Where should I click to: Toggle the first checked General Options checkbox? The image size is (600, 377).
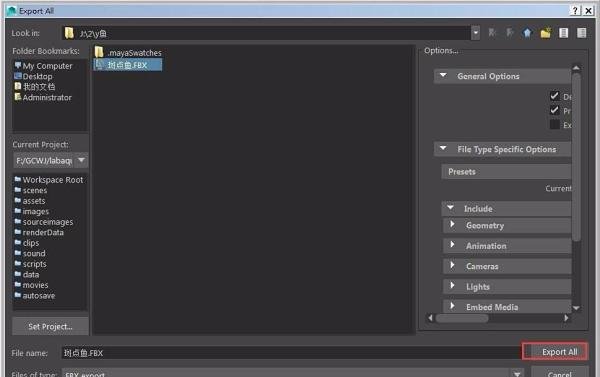pyautogui.click(x=554, y=96)
